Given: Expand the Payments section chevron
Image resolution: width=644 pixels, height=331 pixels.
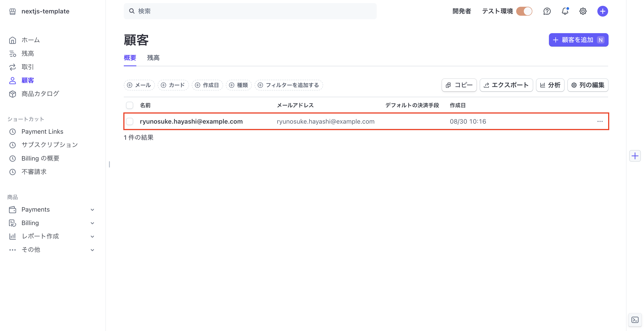Looking at the screenshot, I should (x=92, y=210).
